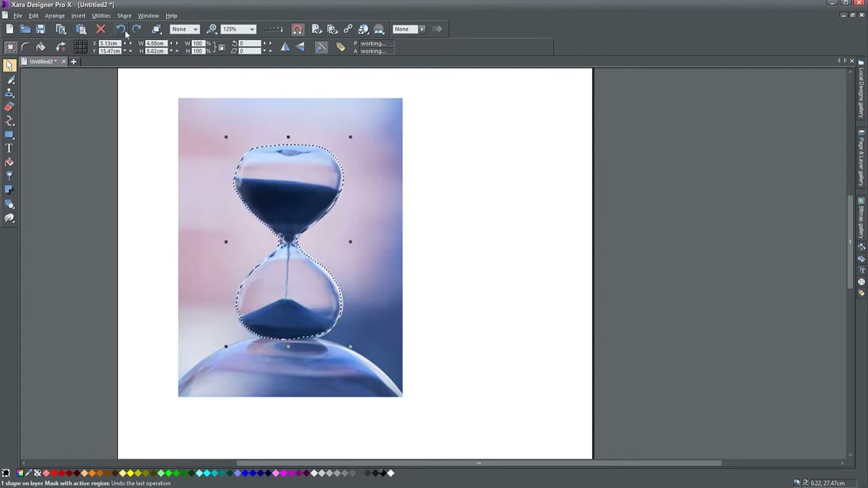The width and height of the screenshot is (868, 488).
Task: Open the Utilities menu
Action: click(x=101, y=16)
